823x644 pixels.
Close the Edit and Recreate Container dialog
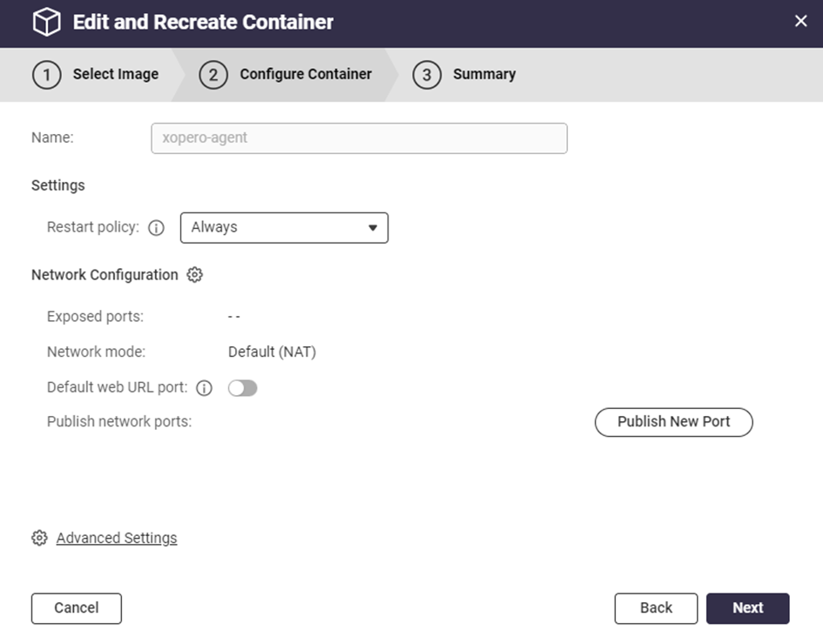(801, 21)
